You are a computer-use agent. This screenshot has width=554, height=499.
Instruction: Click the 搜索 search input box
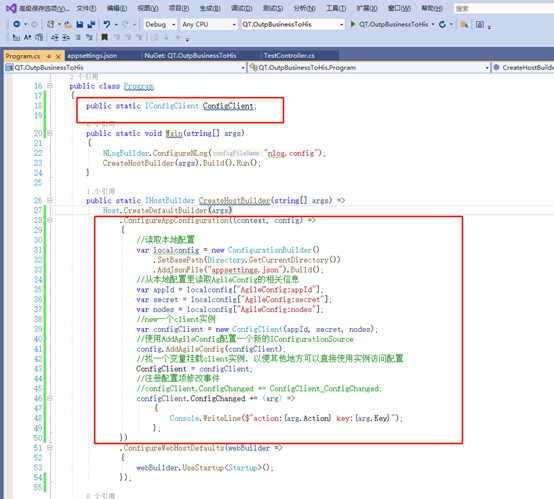point(503,8)
